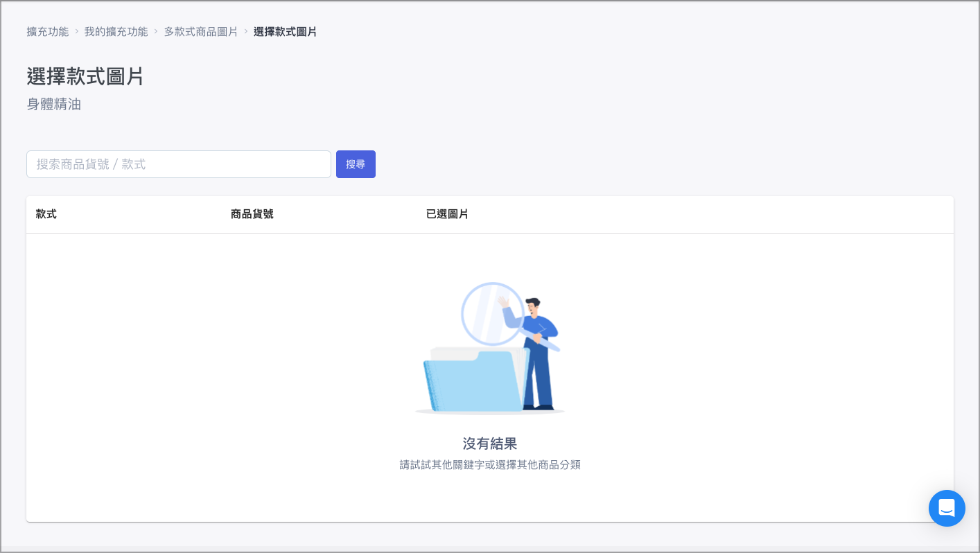980x553 pixels.
Task: Open 我的擴充功能 breadcrumb link
Action: (116, 32)
